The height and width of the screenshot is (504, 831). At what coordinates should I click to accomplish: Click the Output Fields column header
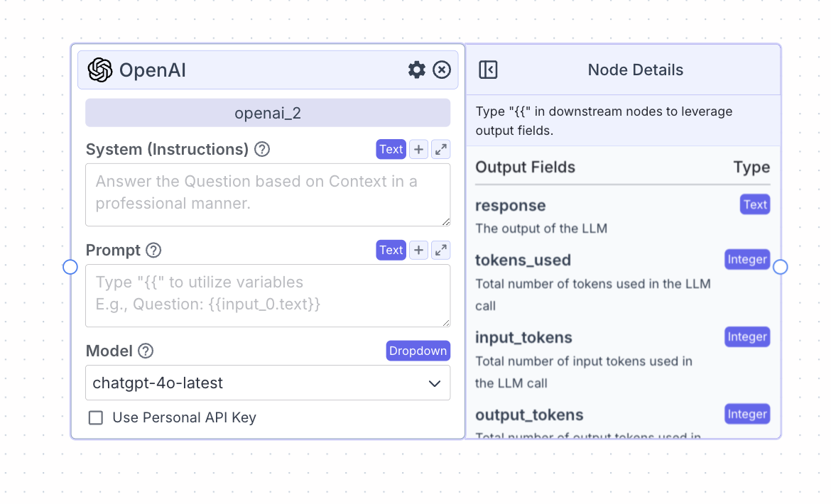(x=525, y=168)
